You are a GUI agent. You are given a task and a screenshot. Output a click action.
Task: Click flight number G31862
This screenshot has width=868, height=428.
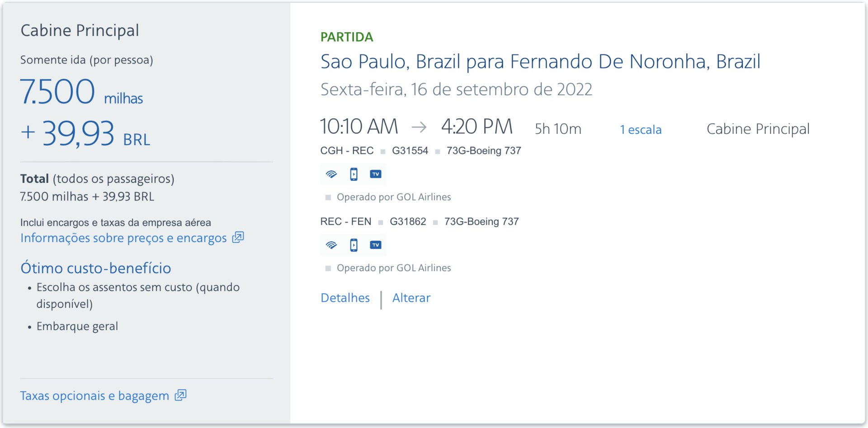click(x=408, y=222)
